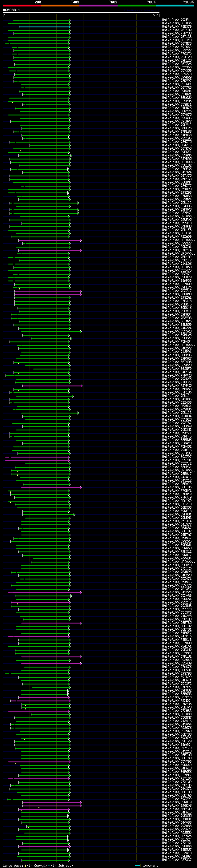Open hit UniRef100_Q6T1D0
Screen dimensions: 197x868
177,30
